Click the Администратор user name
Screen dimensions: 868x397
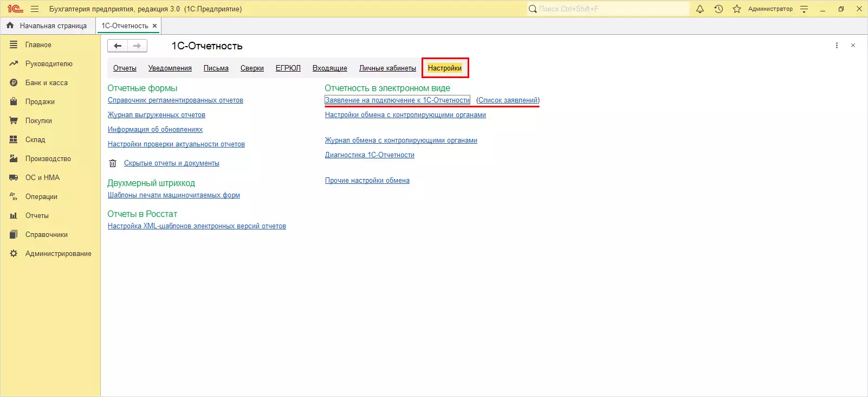coord(770,9)
